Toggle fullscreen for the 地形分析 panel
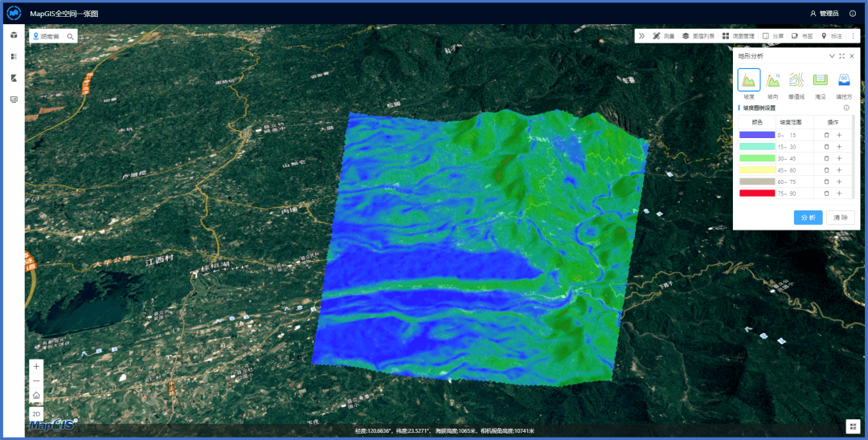Viewport: 868px width, 440px height. pyautogui.click(x=841, y=56)
